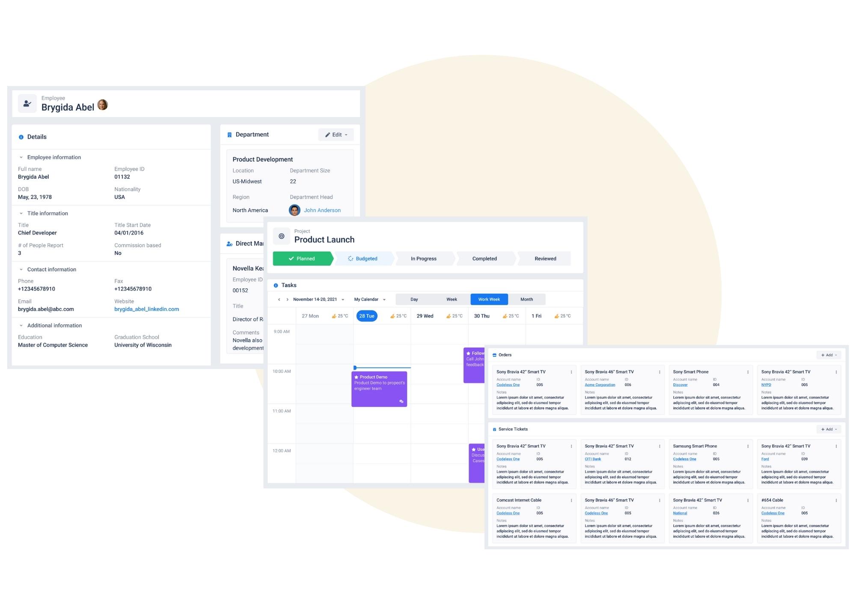The height and width of the screenshot is (616, 856).
Task: Open the Add dropdown on Orders panel
Action: 828,355
